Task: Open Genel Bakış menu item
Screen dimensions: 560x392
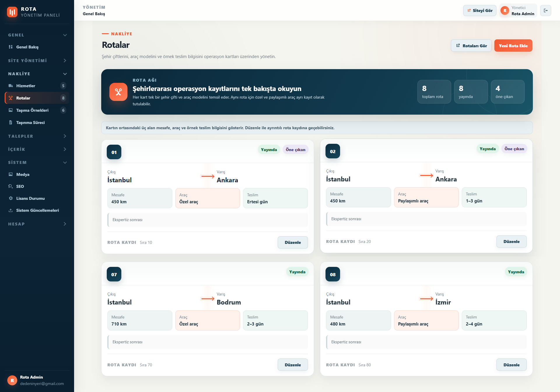Action: click(37, 47)
